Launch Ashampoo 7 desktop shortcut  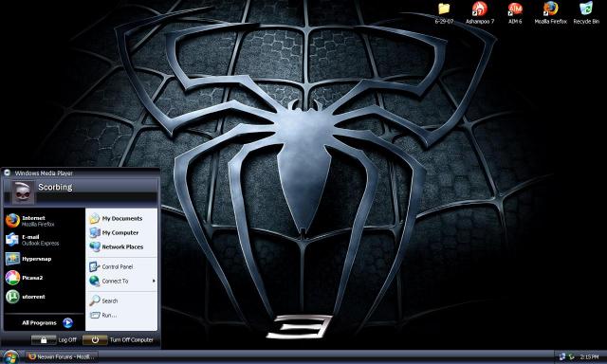pyautogui.click(x=480, y=12)
